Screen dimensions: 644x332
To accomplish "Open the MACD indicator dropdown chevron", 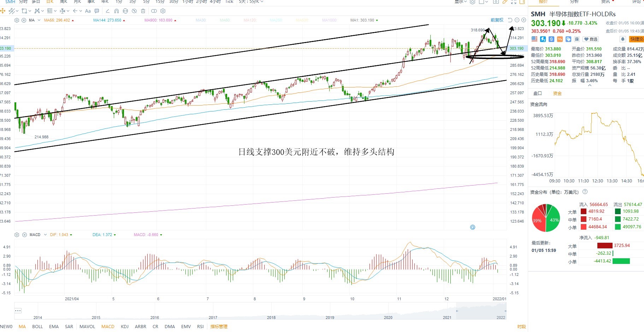I will [45, 235].
